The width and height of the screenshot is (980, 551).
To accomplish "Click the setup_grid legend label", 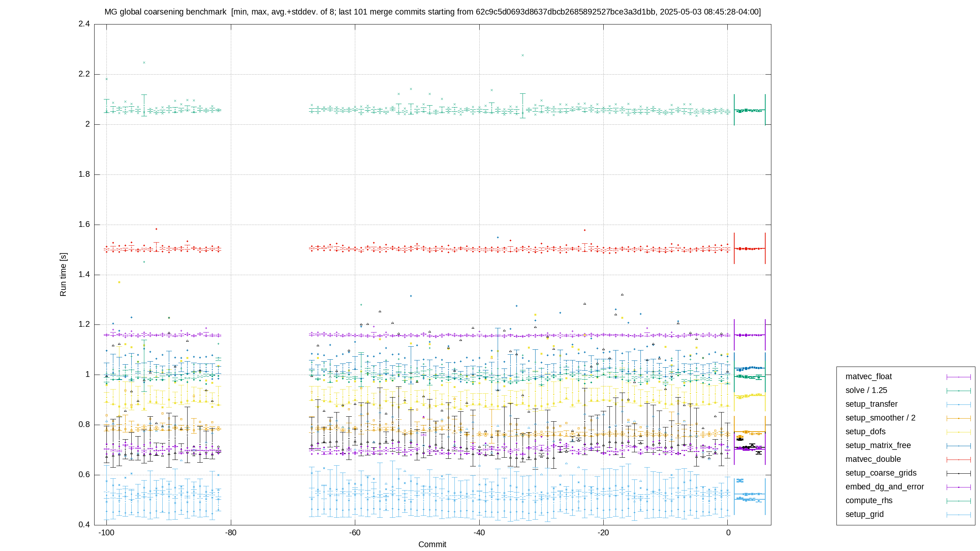I will (864, 514).
